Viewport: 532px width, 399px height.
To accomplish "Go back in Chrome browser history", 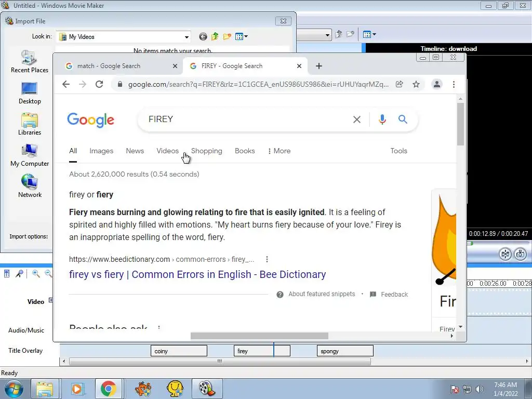I will (x=66, y=84).
